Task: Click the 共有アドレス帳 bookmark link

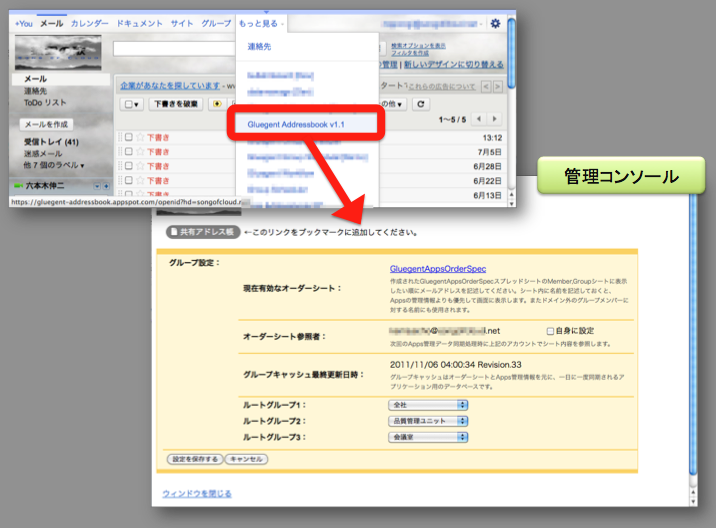Action: tap(204, 232)
